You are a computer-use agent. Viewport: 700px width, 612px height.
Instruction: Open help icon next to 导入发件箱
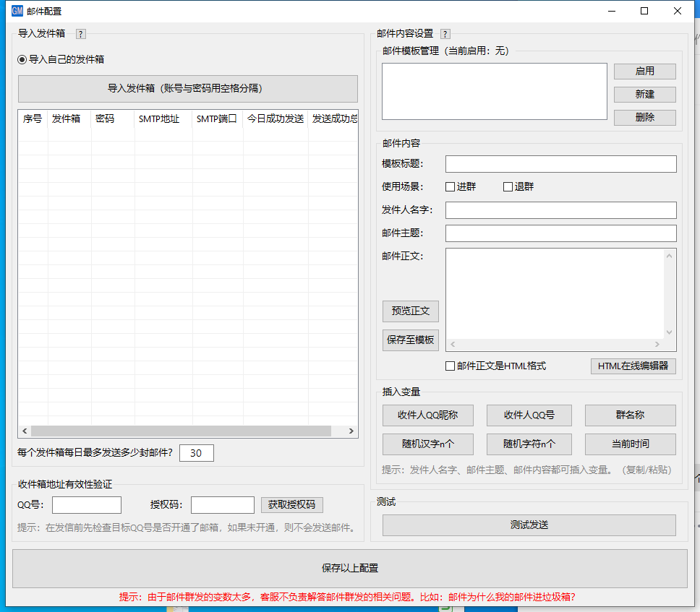pyautogui.click(x=81, y=34)
